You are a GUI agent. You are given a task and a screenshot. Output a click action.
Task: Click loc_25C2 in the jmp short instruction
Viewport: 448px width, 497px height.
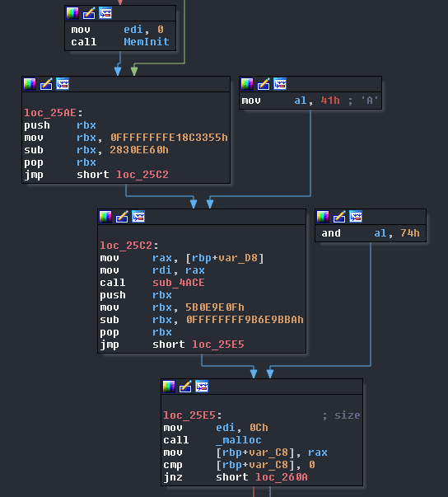pyautogui.click(x=142, y=175)
